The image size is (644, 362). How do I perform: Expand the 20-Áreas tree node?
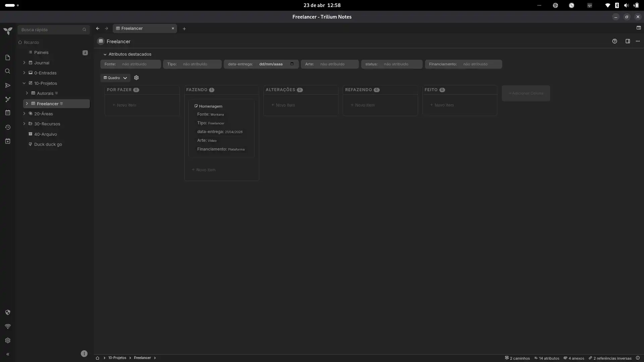24,114
